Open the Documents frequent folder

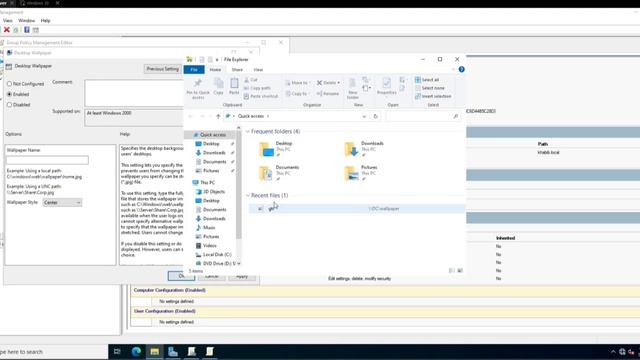coord(279,173)
